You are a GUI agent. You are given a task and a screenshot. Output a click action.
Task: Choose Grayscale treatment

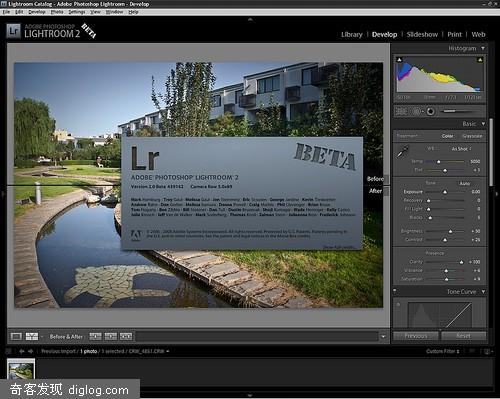(x=472, y=136)
